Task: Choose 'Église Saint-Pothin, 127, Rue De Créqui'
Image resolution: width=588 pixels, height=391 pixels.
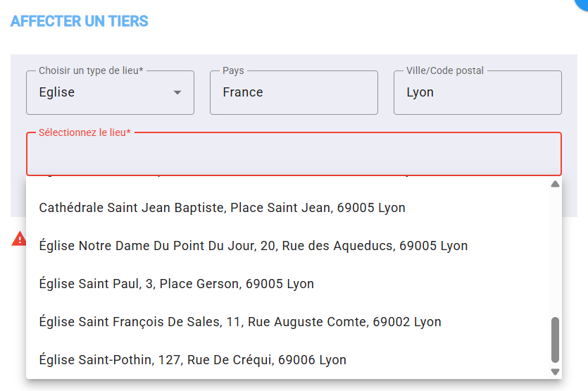Action: 192,360
